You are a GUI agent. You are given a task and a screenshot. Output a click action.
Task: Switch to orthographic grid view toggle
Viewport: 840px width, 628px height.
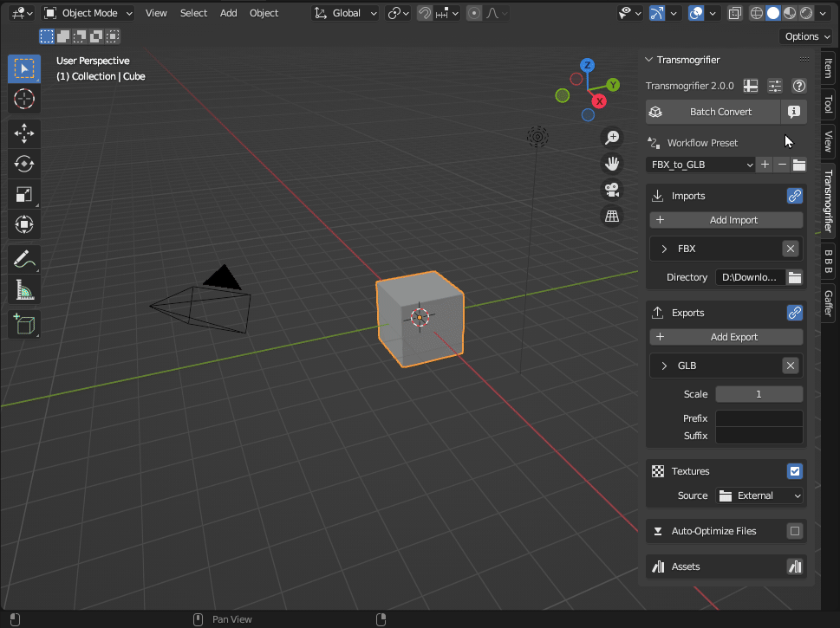(612, 217)
